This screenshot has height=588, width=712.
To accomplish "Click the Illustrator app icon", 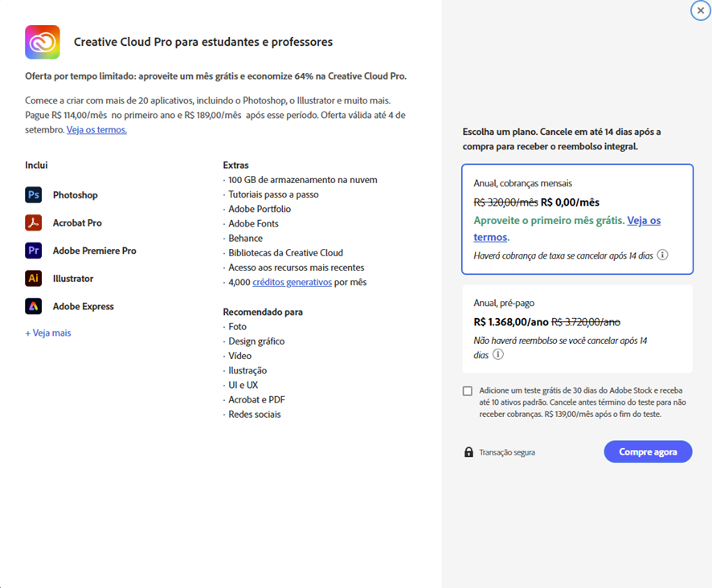I will click(33, 279).
